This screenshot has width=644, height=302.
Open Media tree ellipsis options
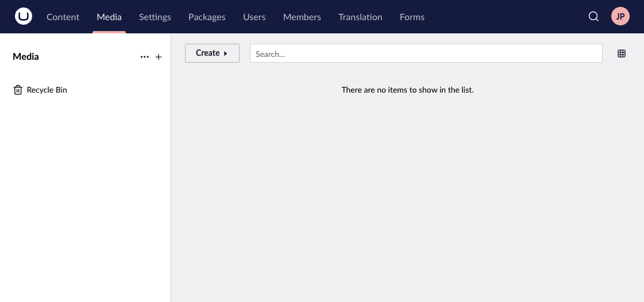145,57
